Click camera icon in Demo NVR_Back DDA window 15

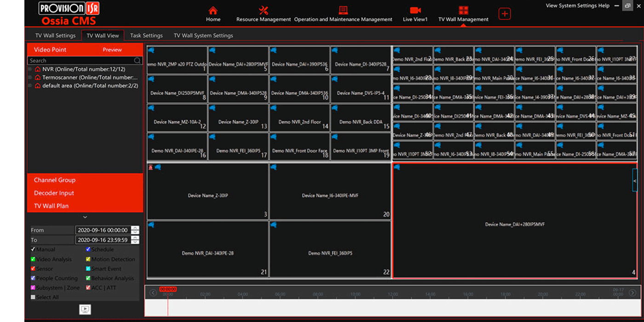click(x=335, y=108)
